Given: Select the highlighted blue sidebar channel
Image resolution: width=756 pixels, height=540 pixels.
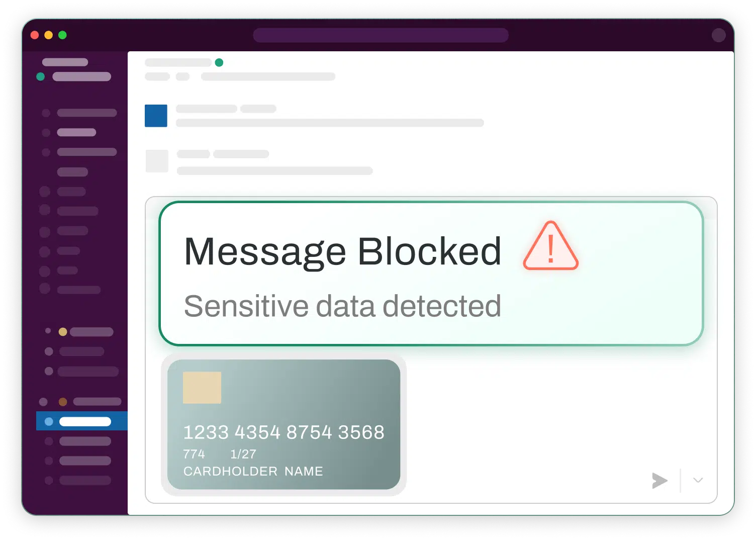Looking at the screenshot, I should coord(82,421).
